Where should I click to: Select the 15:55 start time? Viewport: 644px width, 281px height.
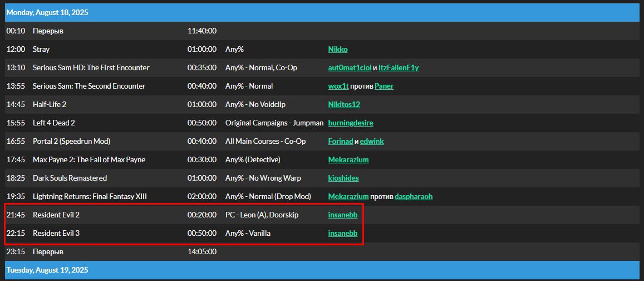pyautogui.click(x=16, y=123)
